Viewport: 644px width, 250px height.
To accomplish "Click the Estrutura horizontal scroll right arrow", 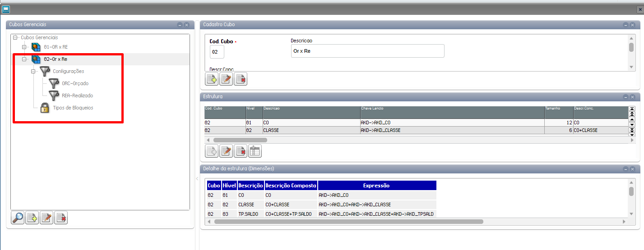I will coord(632,140).
